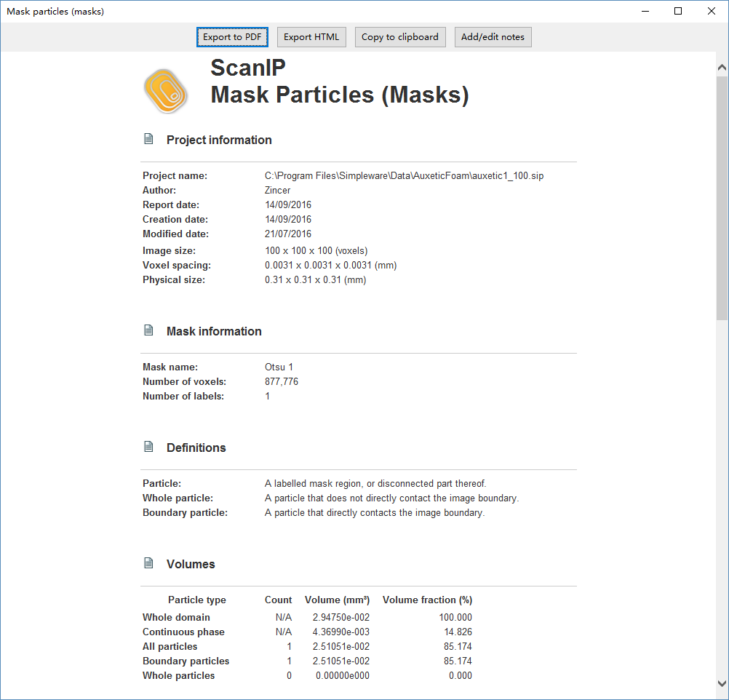729x700 pixels.
Task: Click the Whole particles row label
Action: 178,675
